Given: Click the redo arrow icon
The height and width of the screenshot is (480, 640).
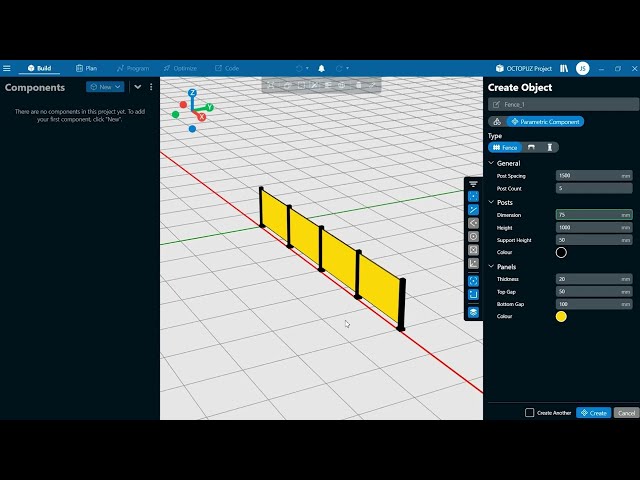Looking at the screenshot, I should tap(339, 68).
